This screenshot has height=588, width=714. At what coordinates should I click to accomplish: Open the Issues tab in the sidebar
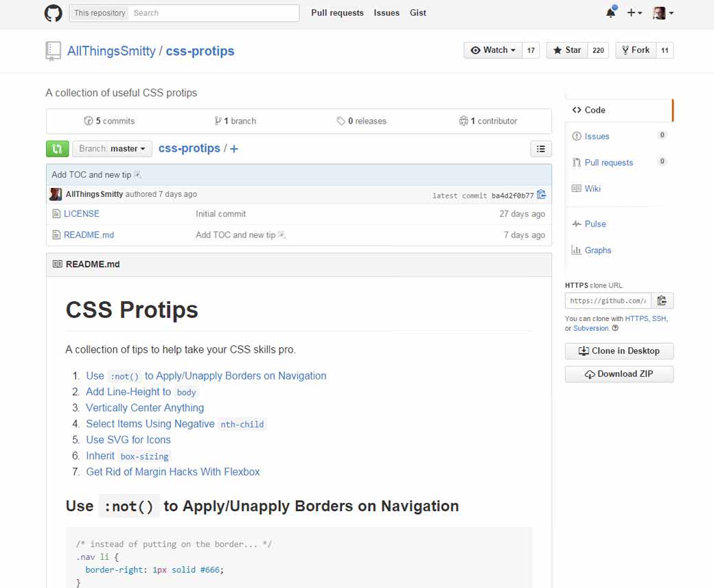[596, 136]
